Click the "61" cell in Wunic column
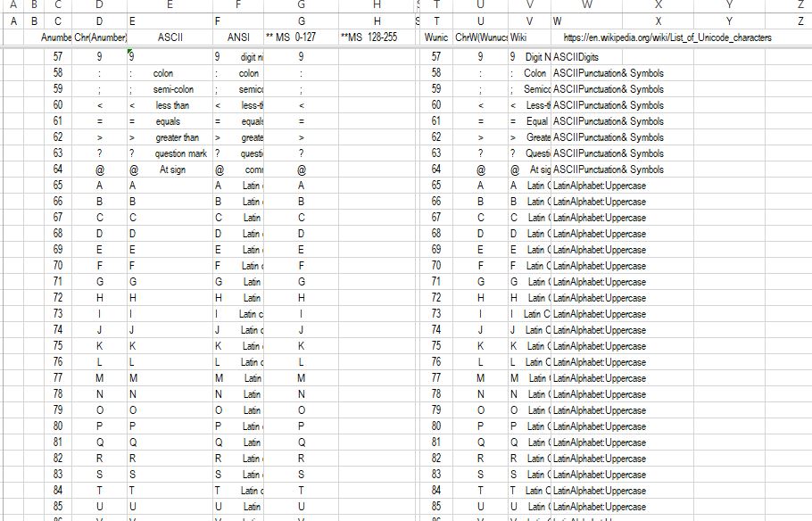Screen dimensions: 812x521 436,121
